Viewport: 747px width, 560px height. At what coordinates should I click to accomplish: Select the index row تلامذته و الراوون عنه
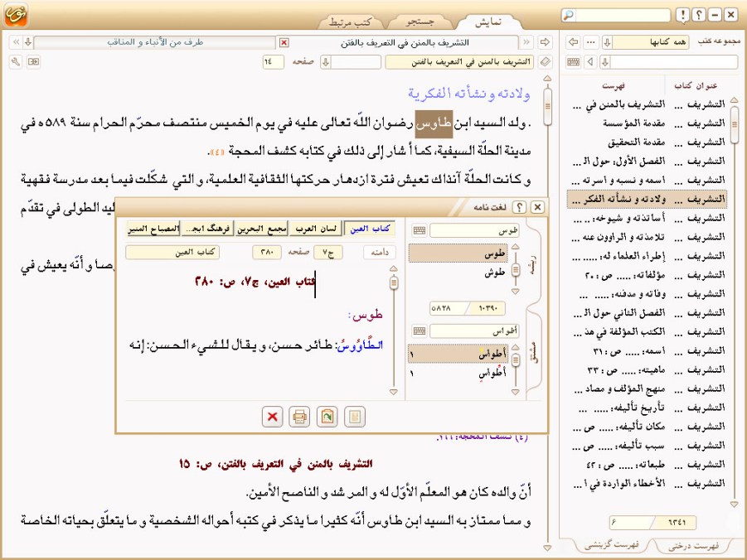click(647, 237)
